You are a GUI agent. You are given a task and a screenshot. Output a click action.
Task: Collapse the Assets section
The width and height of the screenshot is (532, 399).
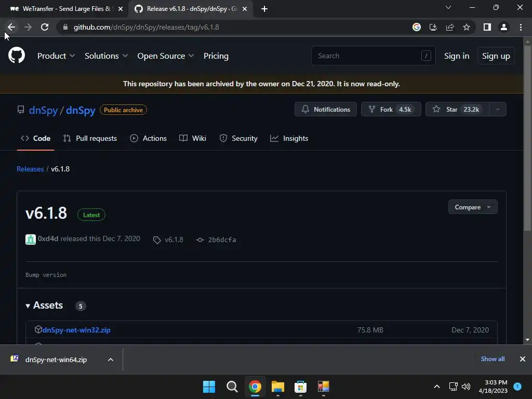point(45,305)
